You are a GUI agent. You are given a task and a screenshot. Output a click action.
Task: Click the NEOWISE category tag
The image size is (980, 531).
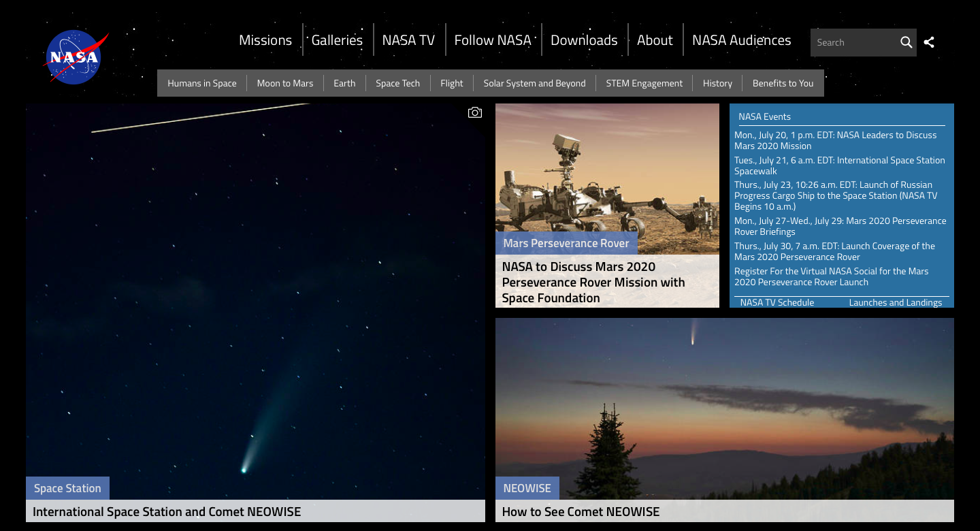tap(527, 488)
